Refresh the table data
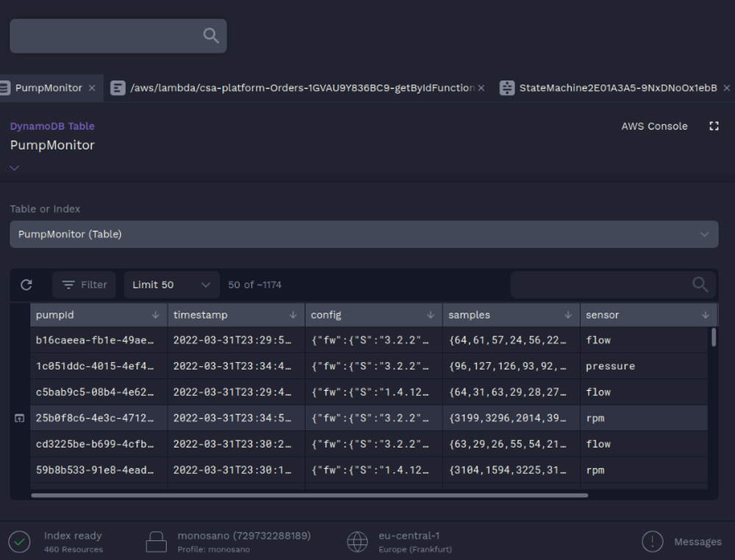The image size is (735, 560). click(26, 284)
